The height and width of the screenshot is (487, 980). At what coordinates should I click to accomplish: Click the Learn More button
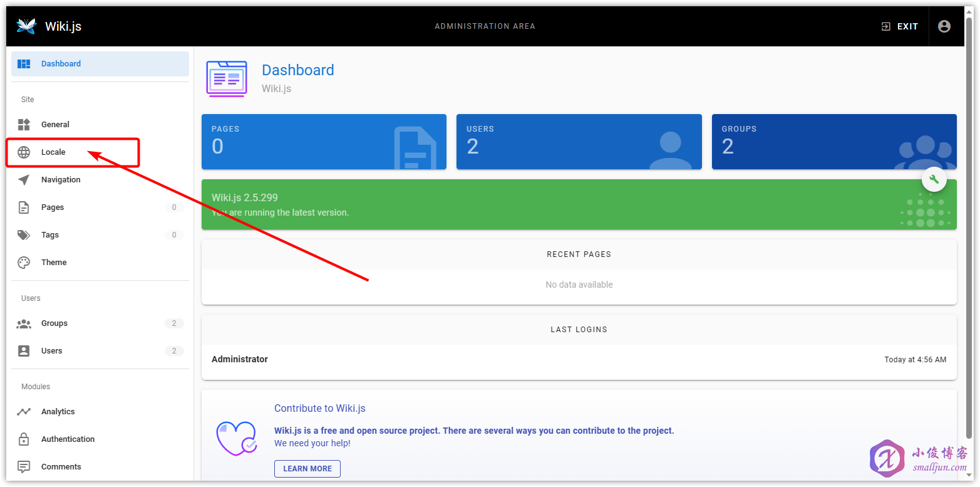pyautogui.click(x=307, y=469)
